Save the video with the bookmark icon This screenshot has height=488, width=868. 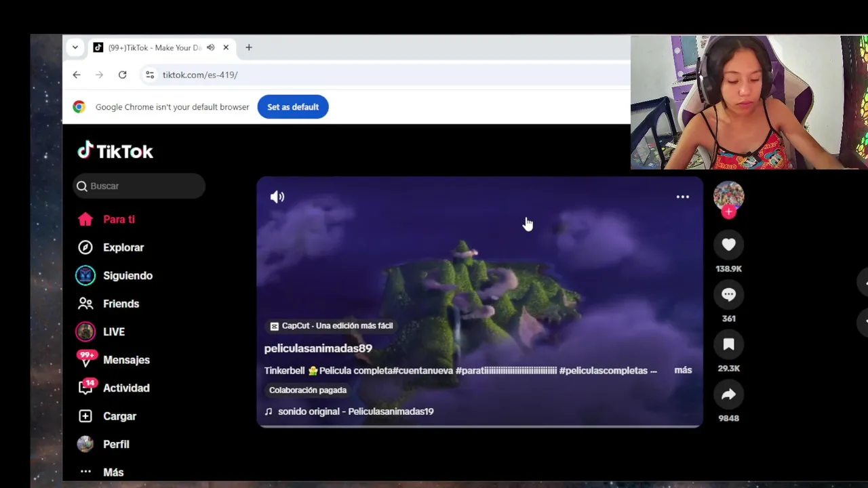tap(729, 344)
